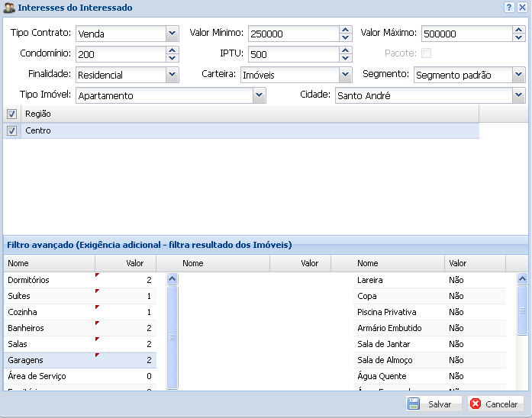Increase Condomínio value with up arrow
This screenshot has height=418, width=532.
172,50
